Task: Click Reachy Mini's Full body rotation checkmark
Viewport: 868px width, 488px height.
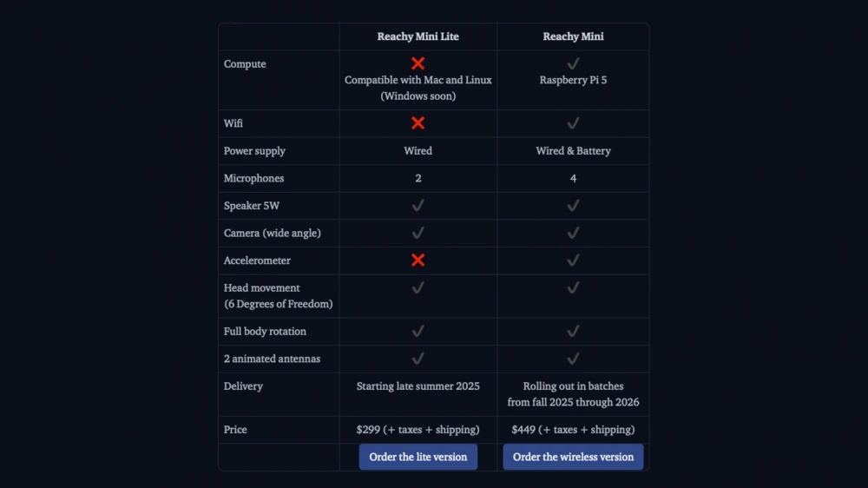Action: tap(573, 331)
